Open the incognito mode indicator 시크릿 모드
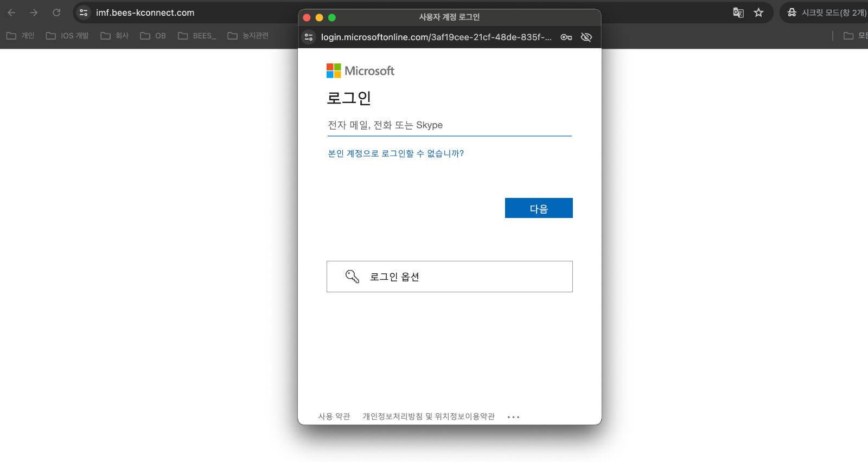The image size is (868, 462). (x=826, y=12)
